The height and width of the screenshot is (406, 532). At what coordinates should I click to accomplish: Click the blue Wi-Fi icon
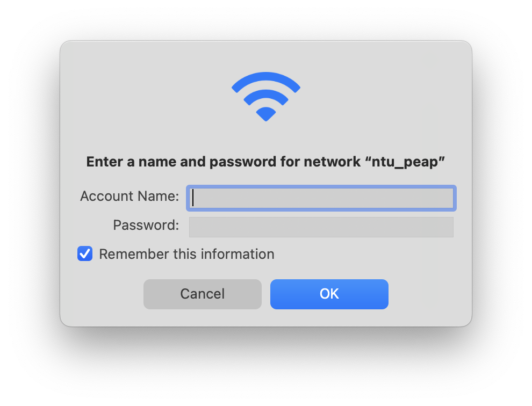(265, 97)
